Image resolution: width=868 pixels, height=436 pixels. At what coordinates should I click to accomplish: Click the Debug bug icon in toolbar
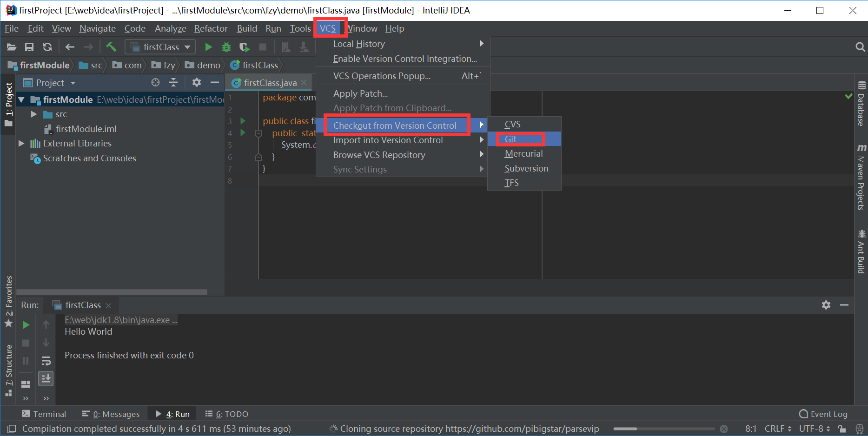pyautogui.click(x=226, y=47)
